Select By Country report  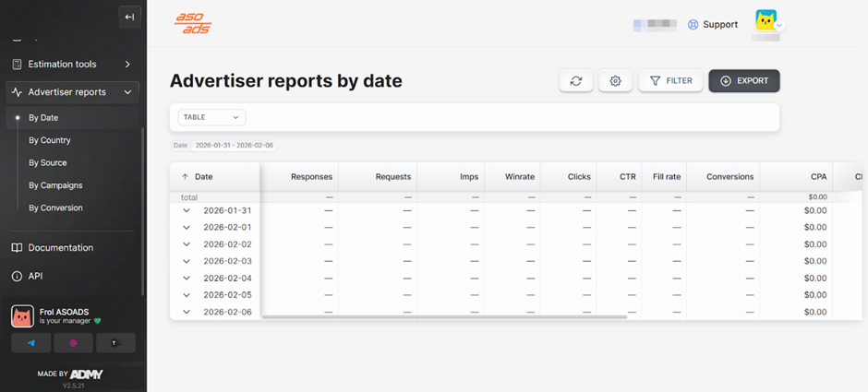[50, 140]
